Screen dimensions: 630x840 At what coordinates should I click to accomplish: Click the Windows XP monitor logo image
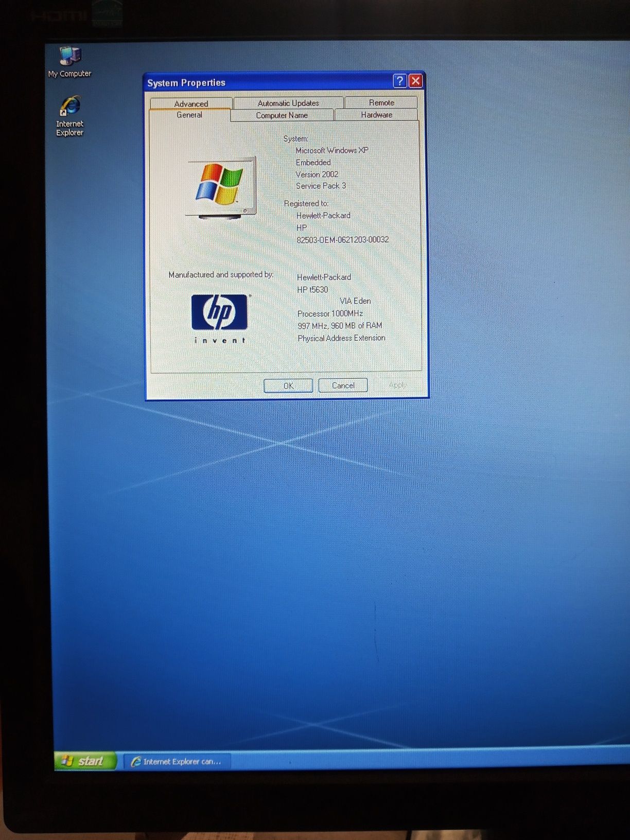(221, 187)
